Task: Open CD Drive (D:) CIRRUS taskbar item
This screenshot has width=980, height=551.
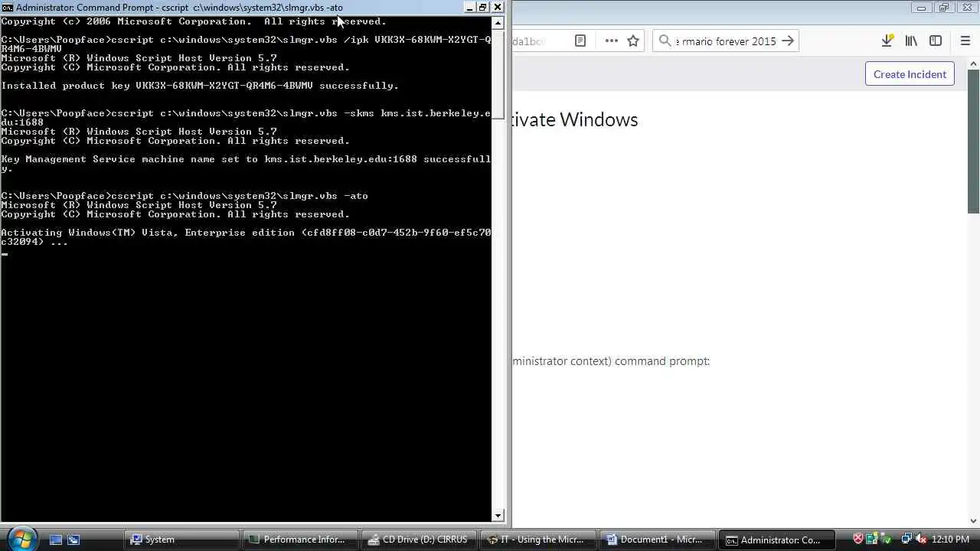Action: [x=420, y=540]
